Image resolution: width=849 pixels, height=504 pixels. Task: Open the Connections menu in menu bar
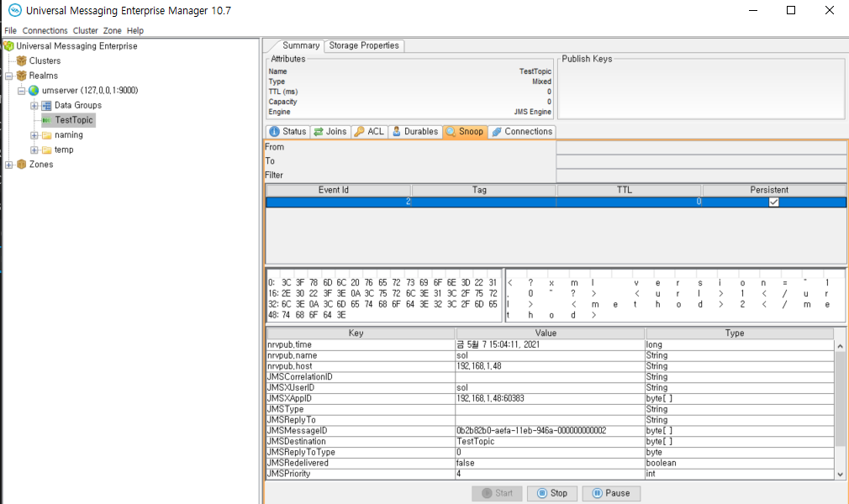[x=45, y=31]
